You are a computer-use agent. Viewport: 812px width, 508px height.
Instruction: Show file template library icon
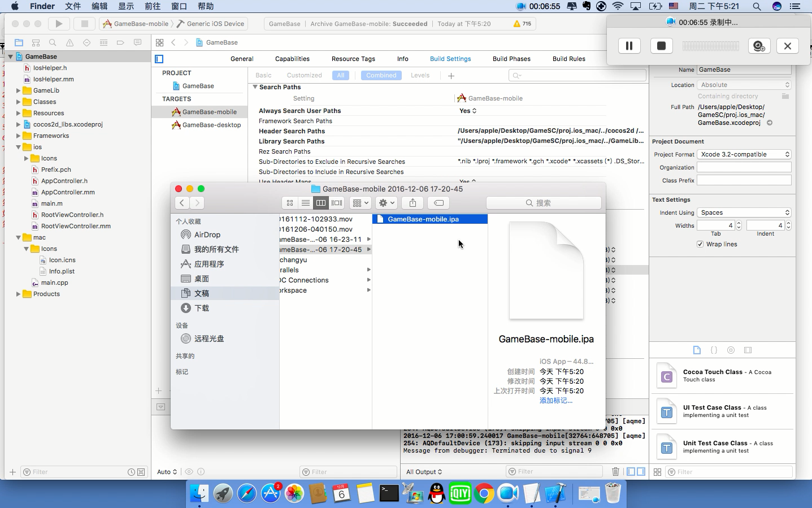(x=697, y=350)
